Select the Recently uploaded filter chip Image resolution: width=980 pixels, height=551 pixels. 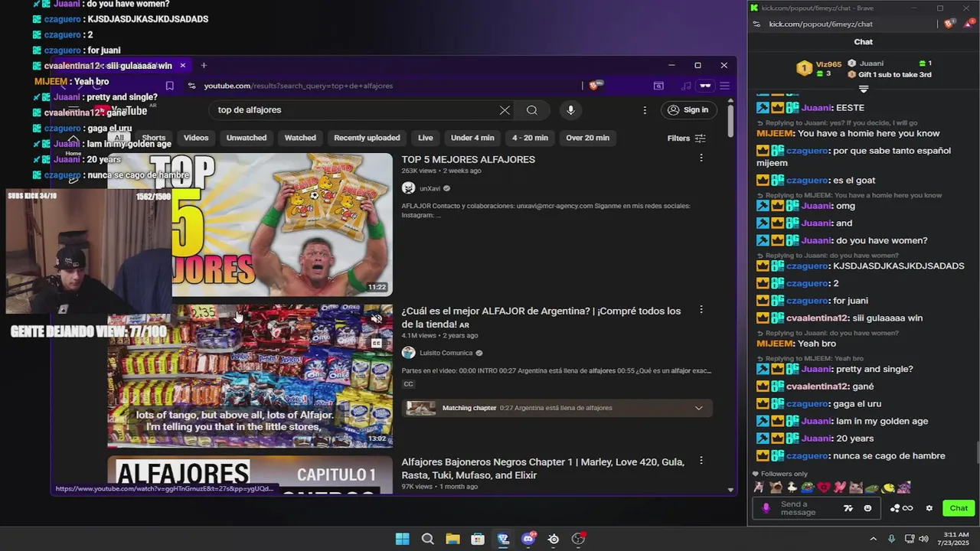click(367, 138)
